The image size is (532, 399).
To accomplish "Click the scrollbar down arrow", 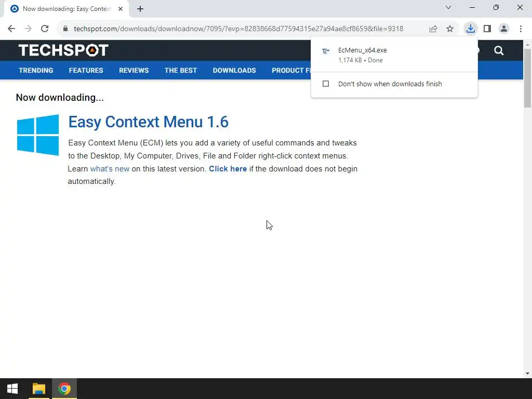I will (527, 374).
